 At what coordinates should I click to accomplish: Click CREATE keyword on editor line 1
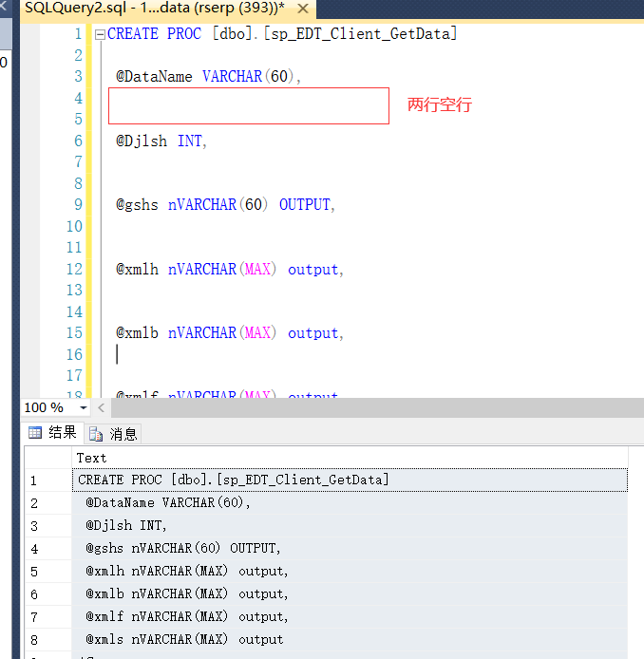pyautogui.click(x=133, y=33)
